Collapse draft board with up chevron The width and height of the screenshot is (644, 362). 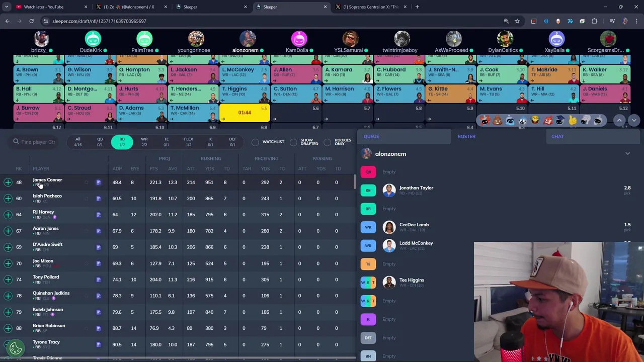click(619, 120)
